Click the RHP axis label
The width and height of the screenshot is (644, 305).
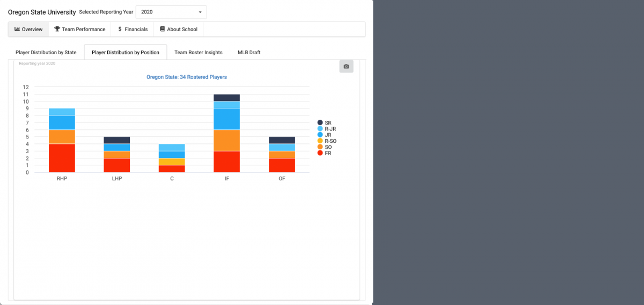(x=62, y=178)
